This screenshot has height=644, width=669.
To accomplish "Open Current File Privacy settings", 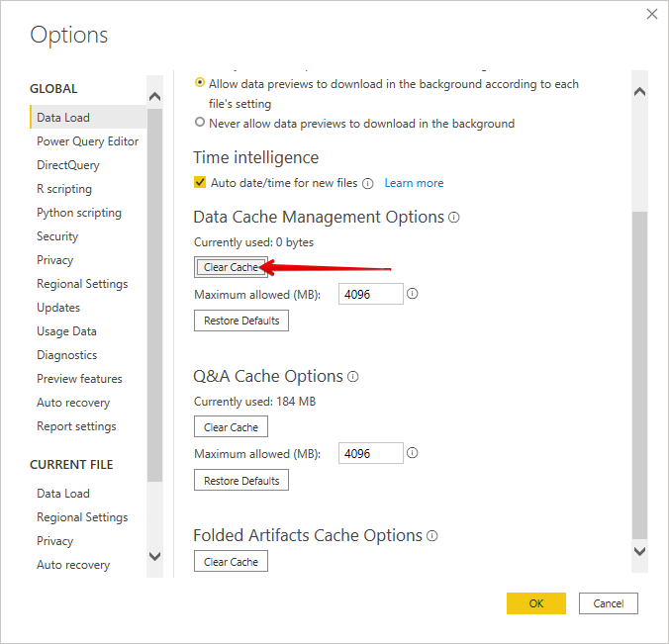I will pyautogui.click(x=54, y=541).
